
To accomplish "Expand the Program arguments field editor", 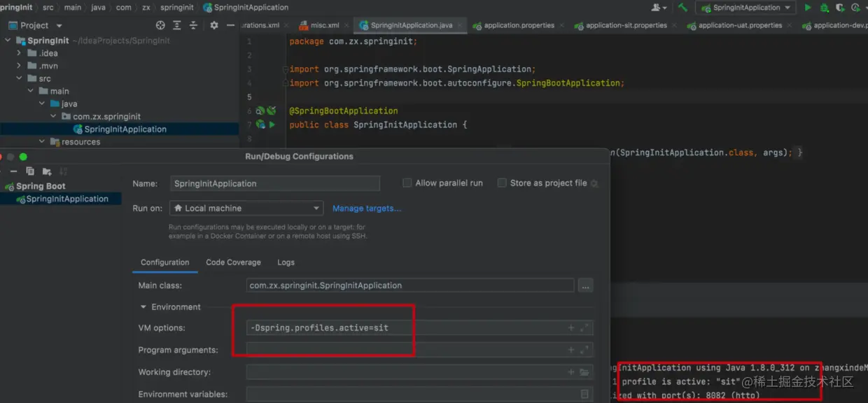I will click(585, 350).
